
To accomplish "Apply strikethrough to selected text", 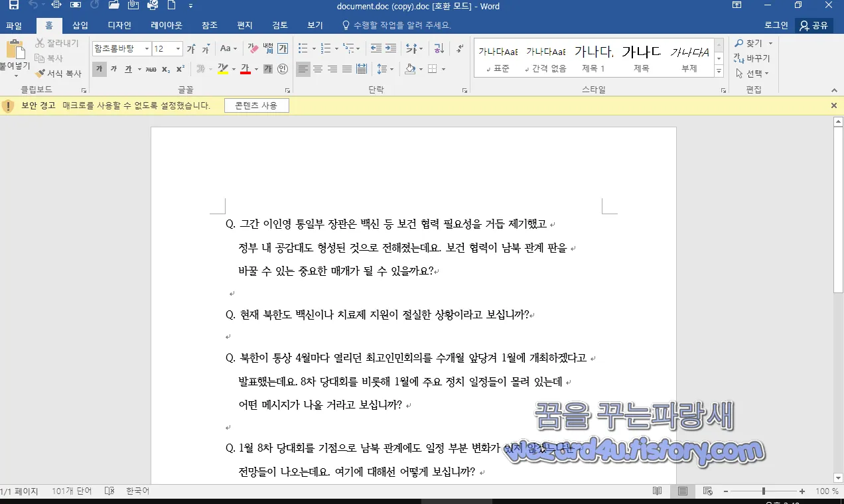I will click(151, 68).
